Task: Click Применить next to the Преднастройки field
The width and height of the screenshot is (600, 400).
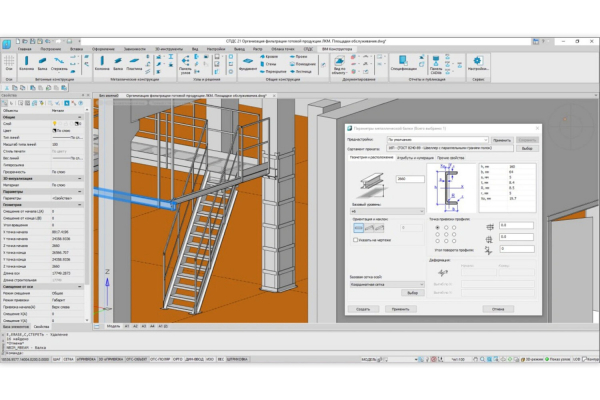Action: tap(502, 140)
